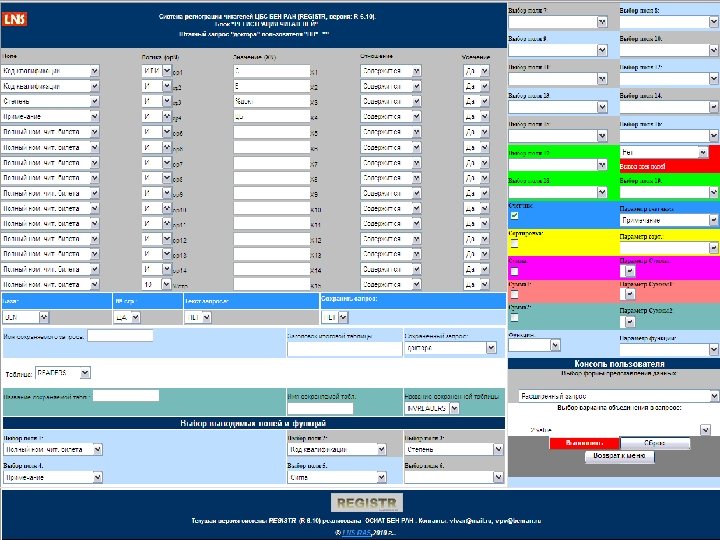This screenshot has width=720, height=540.
Task: Tick the Сумма1 checkbox
Action: (x=514, y=294)
